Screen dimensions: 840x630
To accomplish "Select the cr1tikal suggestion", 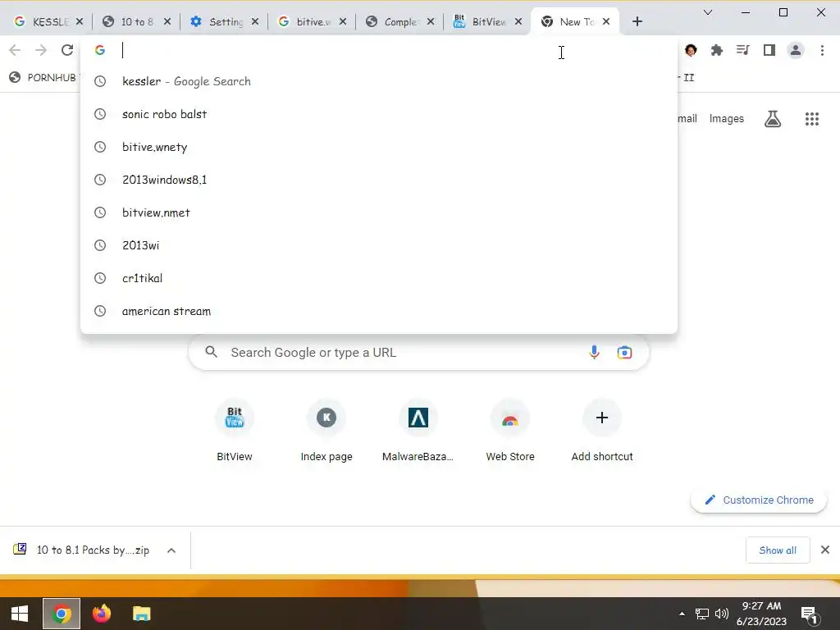I will coord(379,278).
